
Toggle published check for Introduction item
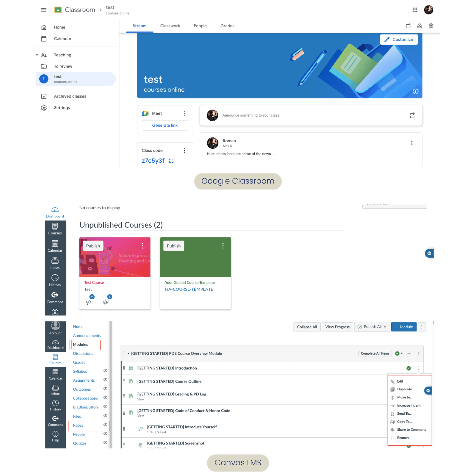point(408,368)
